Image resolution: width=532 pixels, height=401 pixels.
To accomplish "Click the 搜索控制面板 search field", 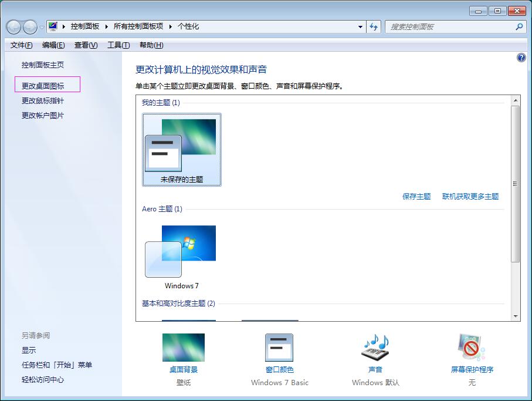I will 449,26.
